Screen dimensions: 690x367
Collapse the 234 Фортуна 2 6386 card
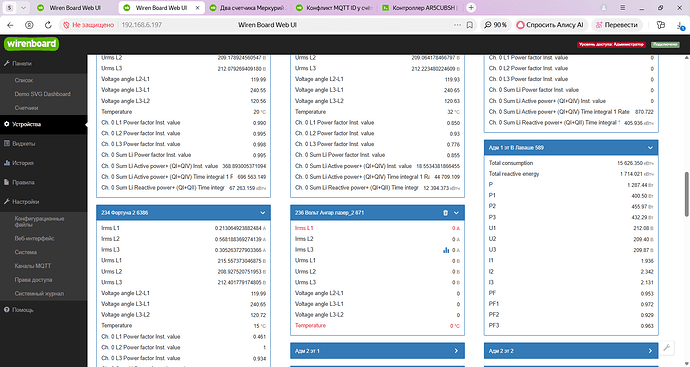[x=263, y=213]
